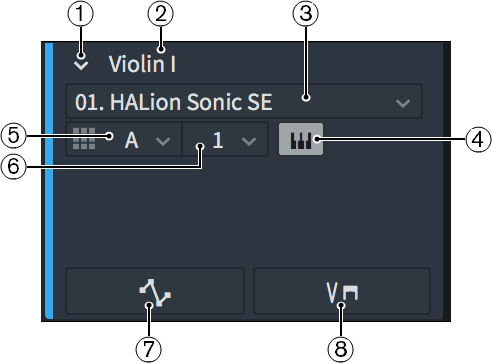Click the callout number 8 marker
Screen dimensions: 492x363
click(340, 349)
